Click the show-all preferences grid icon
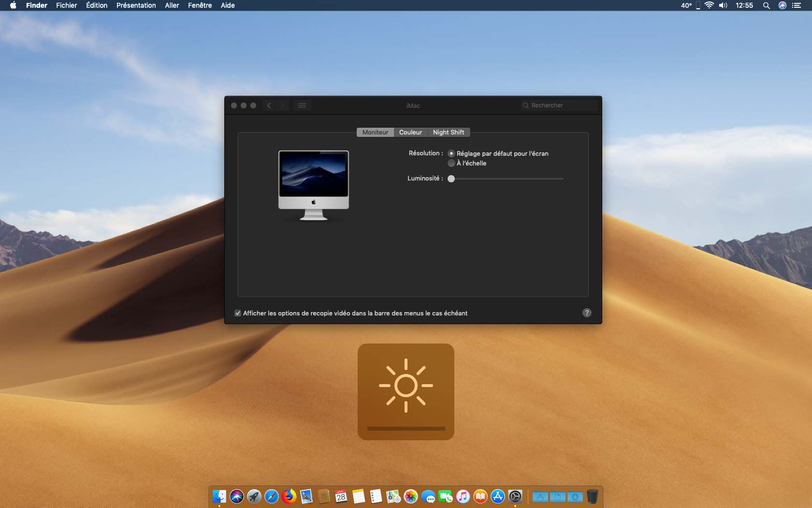 pyautogui.click(x=302, y=105)
